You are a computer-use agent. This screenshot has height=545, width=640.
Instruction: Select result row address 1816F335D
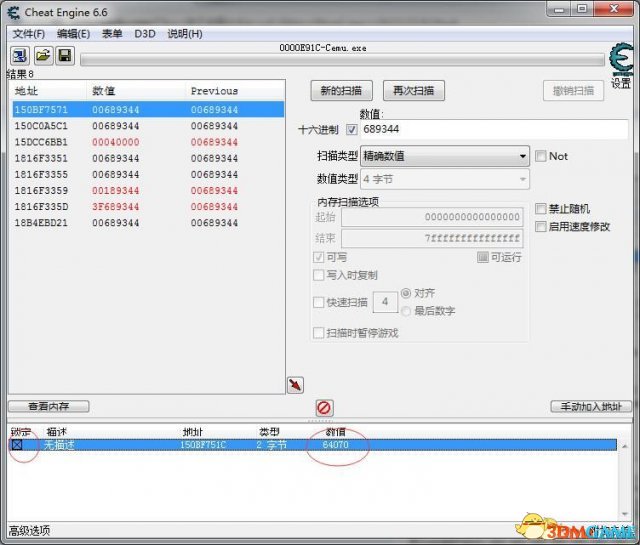(148, 207)
